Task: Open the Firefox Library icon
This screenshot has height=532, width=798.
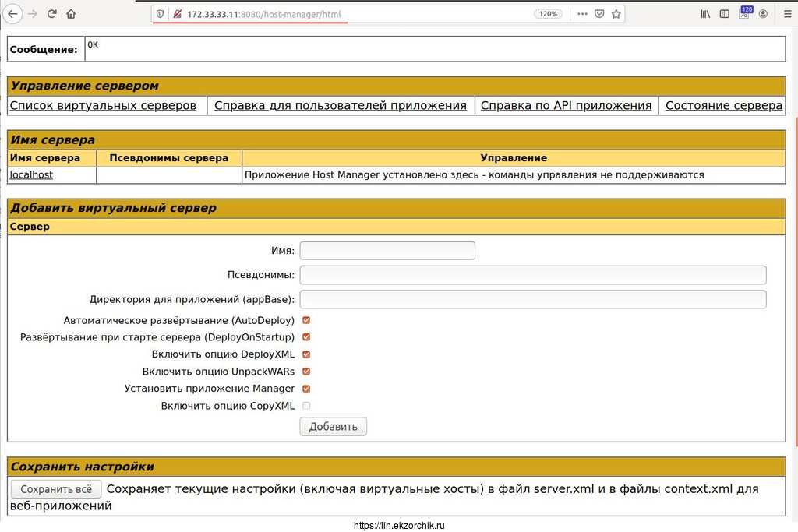Action: [706, 14]
